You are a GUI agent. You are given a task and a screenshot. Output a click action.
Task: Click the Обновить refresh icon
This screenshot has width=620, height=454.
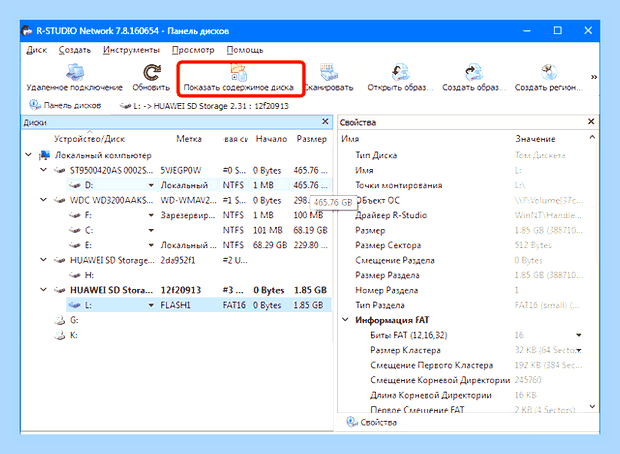151,72
